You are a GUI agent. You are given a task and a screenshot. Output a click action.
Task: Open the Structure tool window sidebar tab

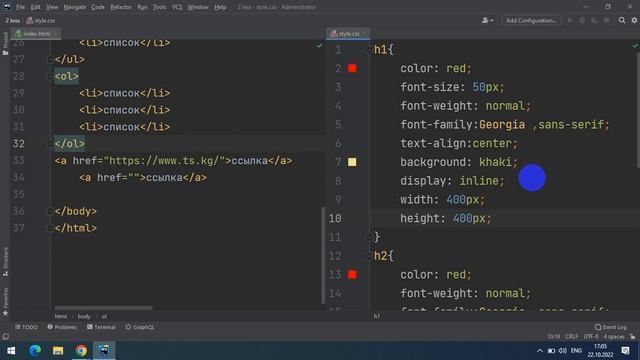5,262
